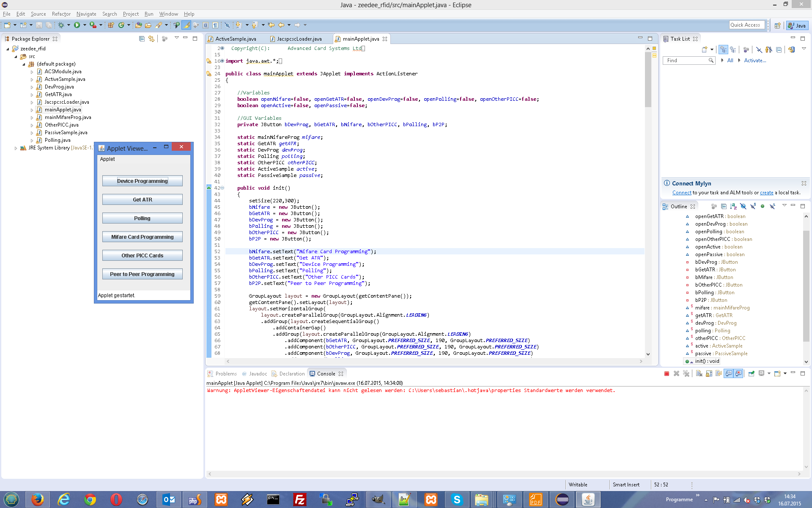
Task: Toggle Hide Fields in the Outline toolbar
Action: pyautogui.click(x=743, y=207)
